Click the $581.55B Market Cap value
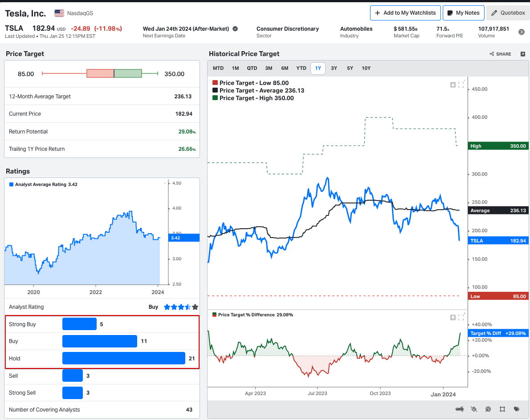The height and width of the screenshot is (420, 530). coord(406,29)
